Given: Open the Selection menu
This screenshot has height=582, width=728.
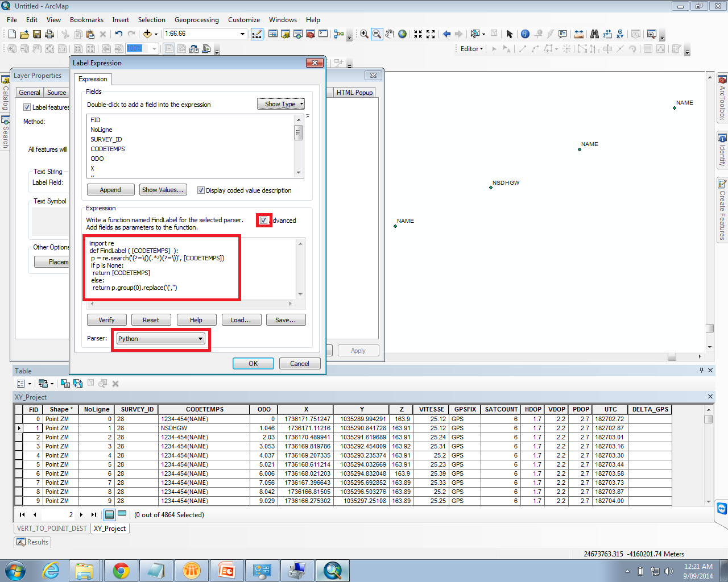Looking at the screenshot, I should (x=151, y=20).
